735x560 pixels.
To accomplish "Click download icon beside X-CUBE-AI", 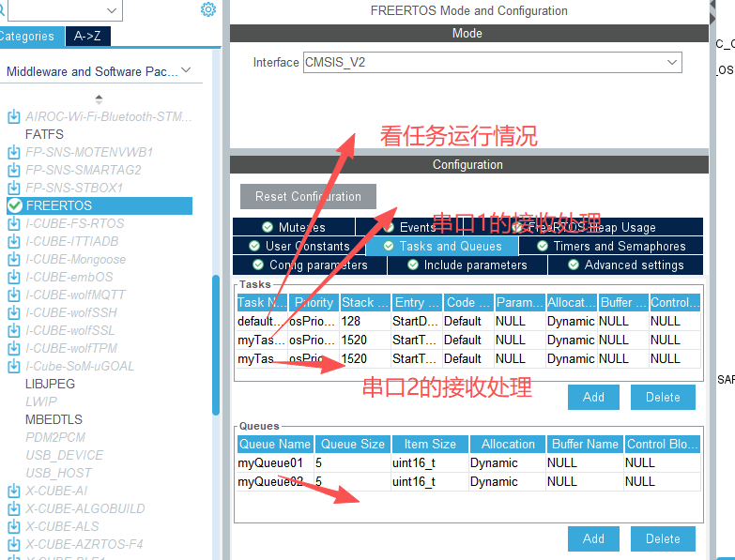I will [14, 491].
